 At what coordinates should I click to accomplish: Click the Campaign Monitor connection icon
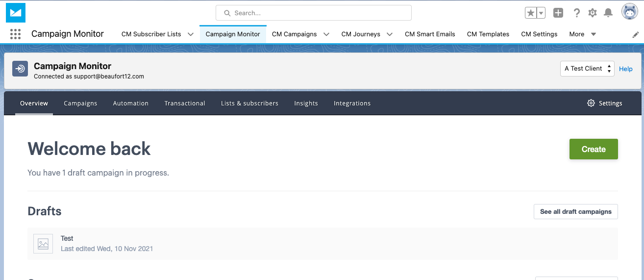[x=20, y=69]
